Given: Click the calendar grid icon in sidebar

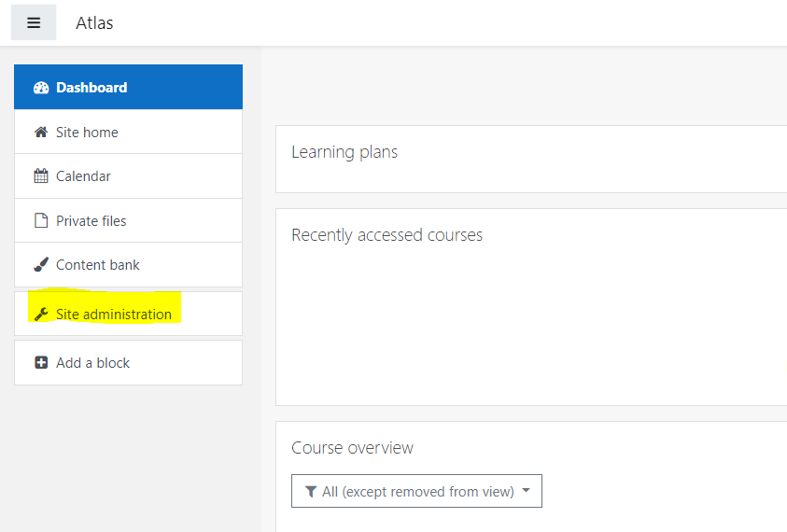Looking at the screenshot, I should point(40,176).
